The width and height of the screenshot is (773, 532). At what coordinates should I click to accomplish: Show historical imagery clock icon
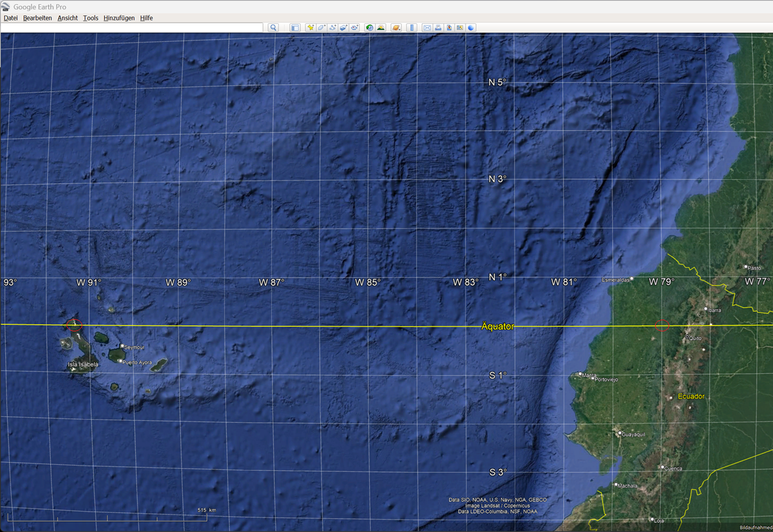point(370,28)
